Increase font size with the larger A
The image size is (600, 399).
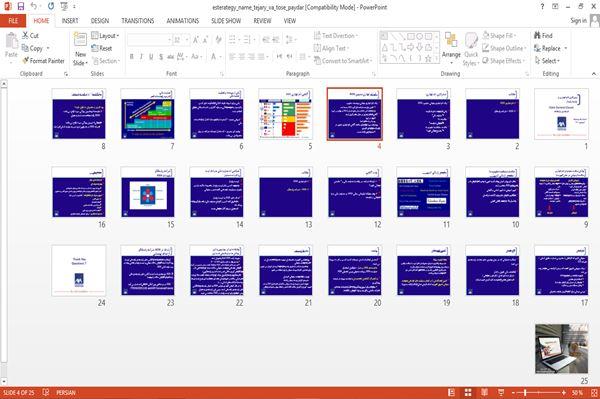[x=196, y=40]
